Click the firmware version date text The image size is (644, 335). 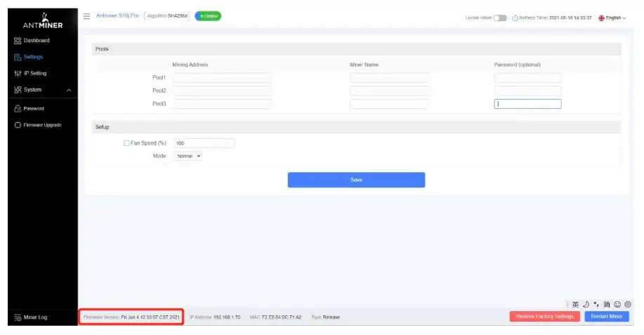coord(150,317)
